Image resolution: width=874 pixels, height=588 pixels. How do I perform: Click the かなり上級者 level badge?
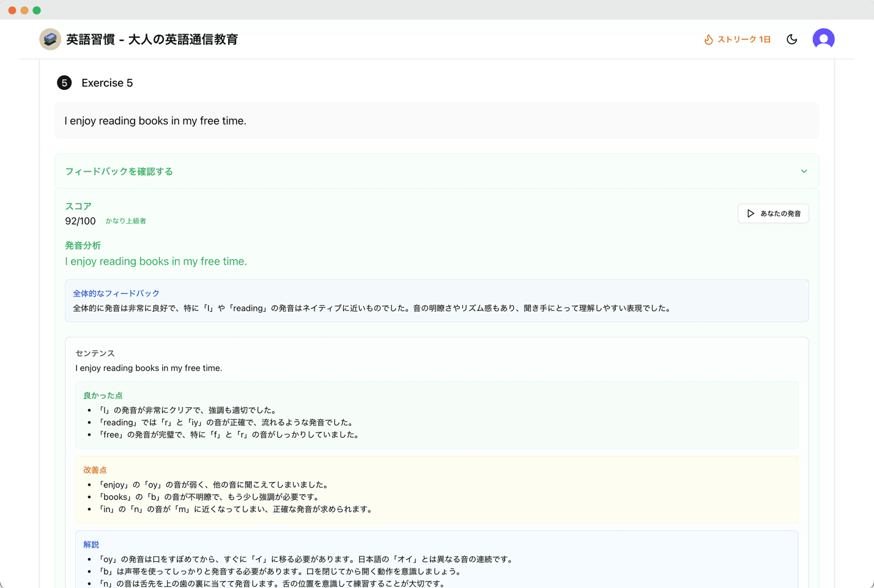click(125, 221)
